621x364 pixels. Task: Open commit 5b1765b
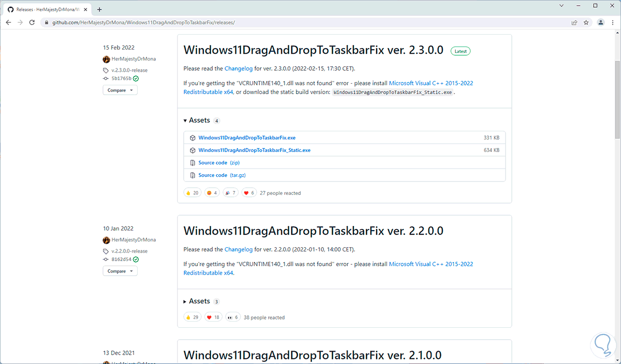click(121, 79)
